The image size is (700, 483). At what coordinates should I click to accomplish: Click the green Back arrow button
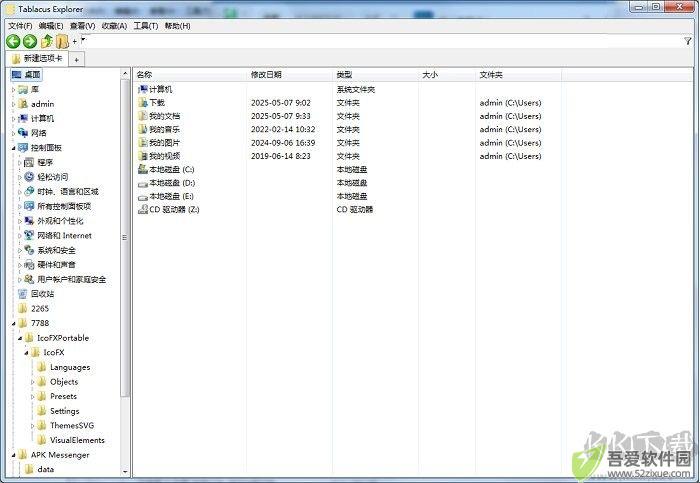pyautogui.click(x=13, y=42)
